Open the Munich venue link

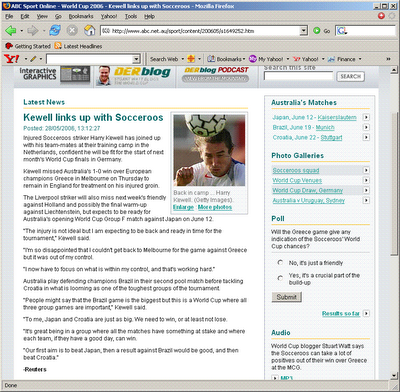(325, 127)
